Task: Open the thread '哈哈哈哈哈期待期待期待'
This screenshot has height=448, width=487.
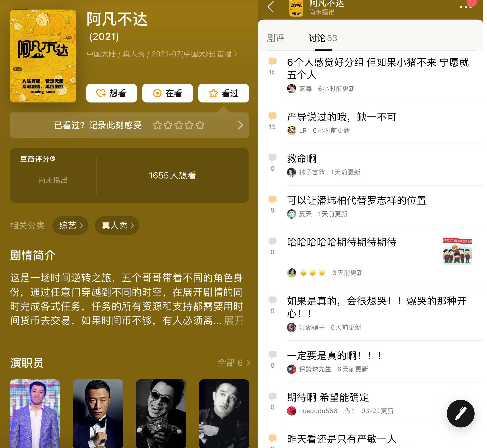Action: pos(342,242)
